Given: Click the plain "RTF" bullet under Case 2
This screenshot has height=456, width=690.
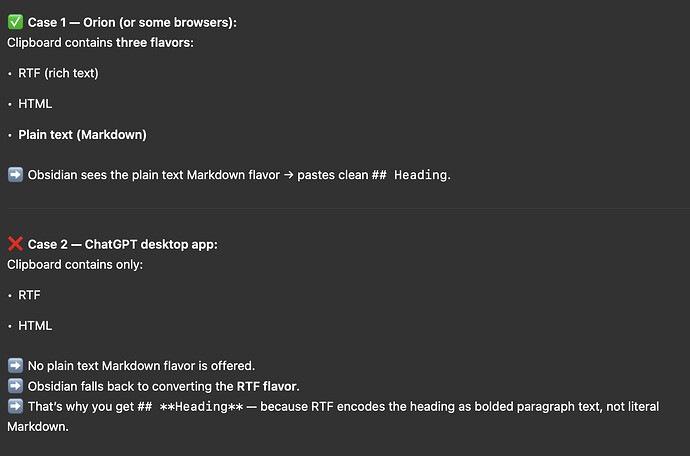Looking at the screenshot, I should (31, 295).
